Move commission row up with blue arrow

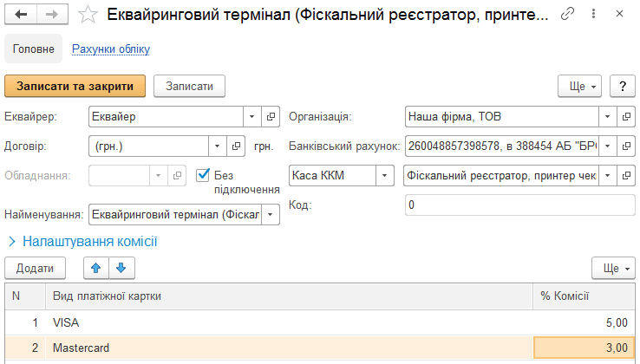(96, 268)
